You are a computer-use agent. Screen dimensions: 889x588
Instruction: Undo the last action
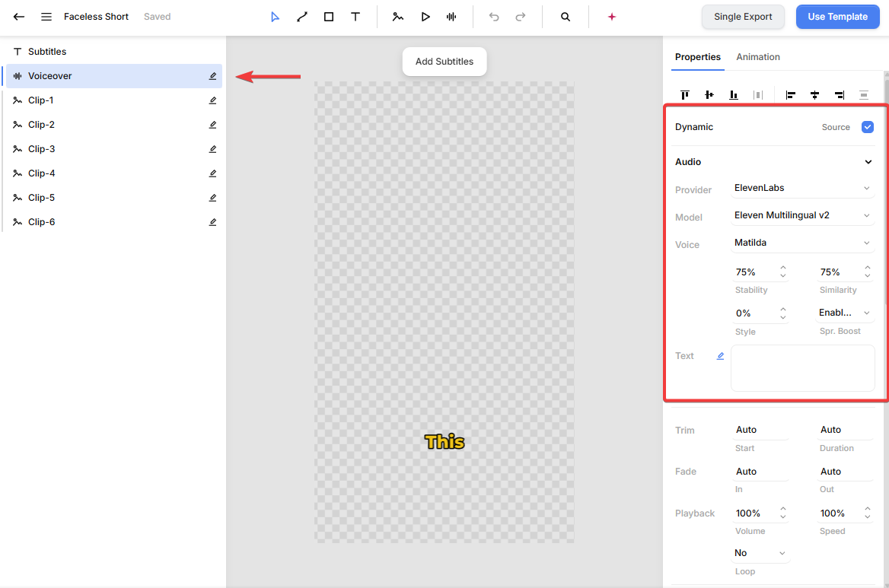coord(494,17)
